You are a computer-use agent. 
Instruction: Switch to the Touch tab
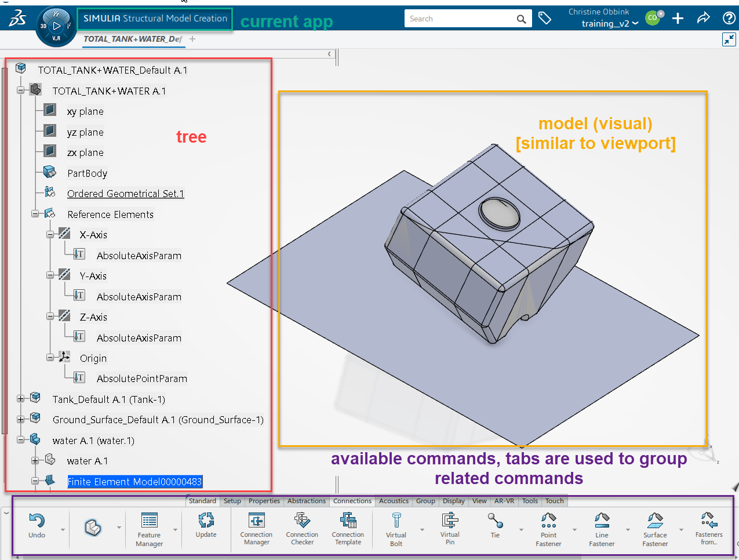pyautogui.click(x=555, y=501)
